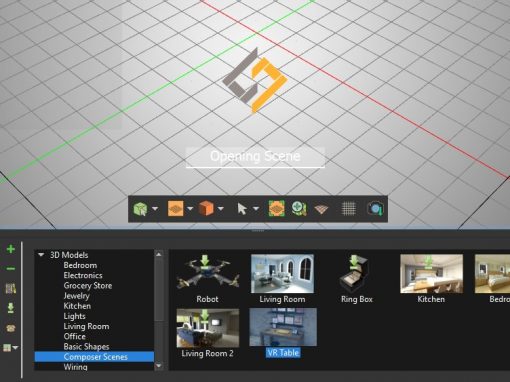Click the green cube insert icon in toolbar

141,209
